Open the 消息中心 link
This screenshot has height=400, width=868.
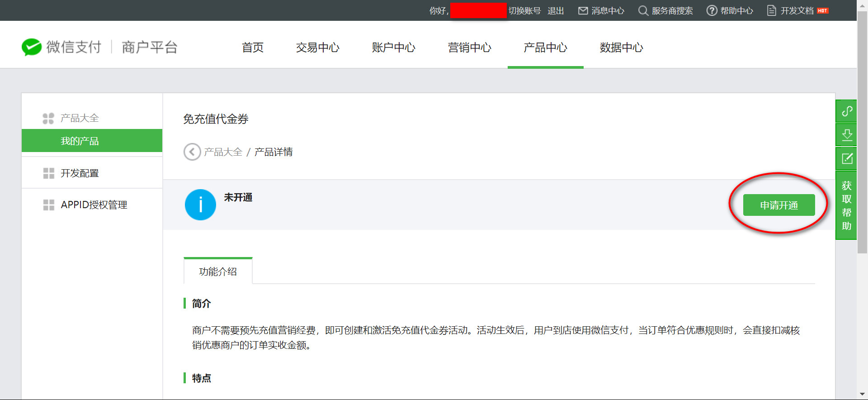pyautogui.click(x=608, y=10)
